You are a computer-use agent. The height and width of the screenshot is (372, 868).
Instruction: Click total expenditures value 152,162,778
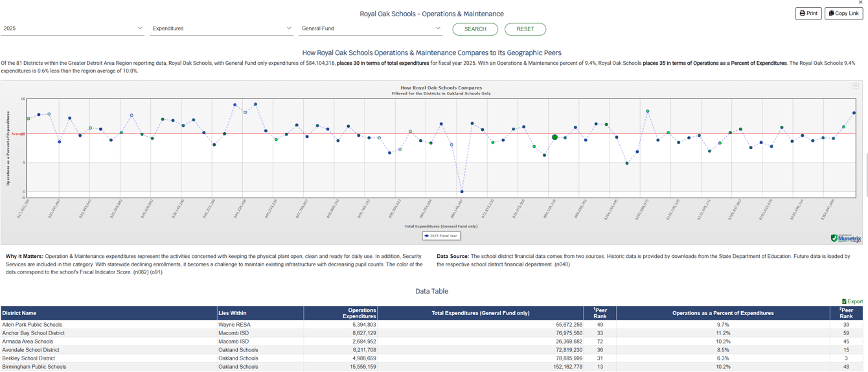567,367
